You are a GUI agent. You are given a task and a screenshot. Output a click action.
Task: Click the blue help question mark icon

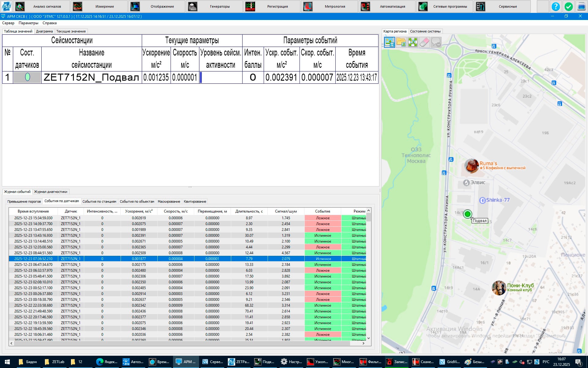555,6
